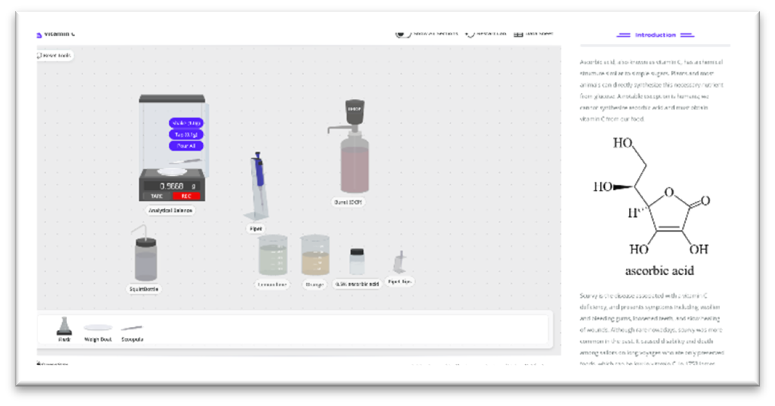Click the pipet tips holder
Viewport: 775px width, 406px height.
click(399, 263)
